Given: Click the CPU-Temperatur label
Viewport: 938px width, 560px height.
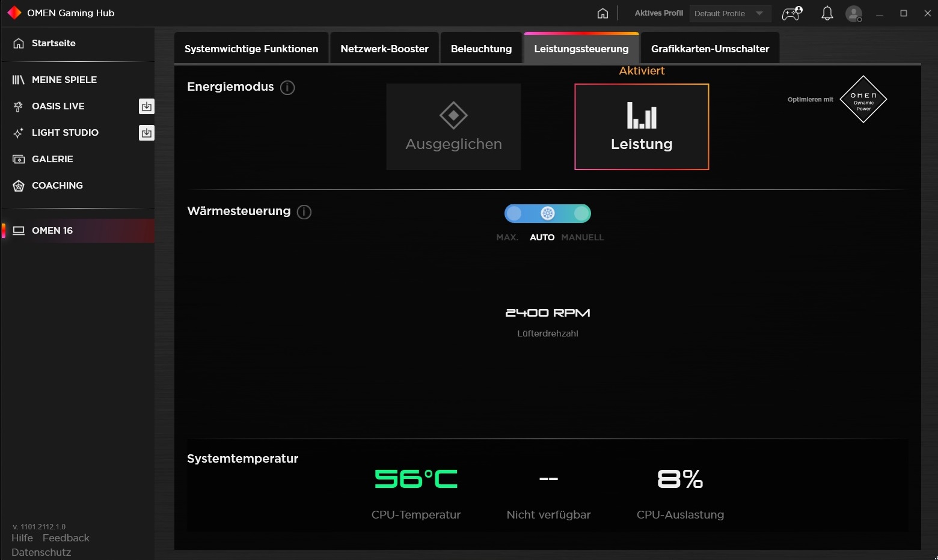Looking at the screenshot, I should coord(416,515).
